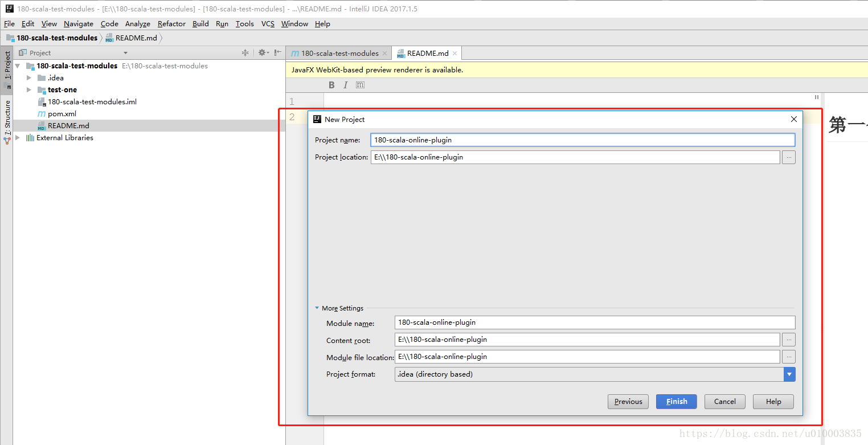Close the README.md editor tab
The width and height of the screenshot is (868, 445).
point(455,54)
